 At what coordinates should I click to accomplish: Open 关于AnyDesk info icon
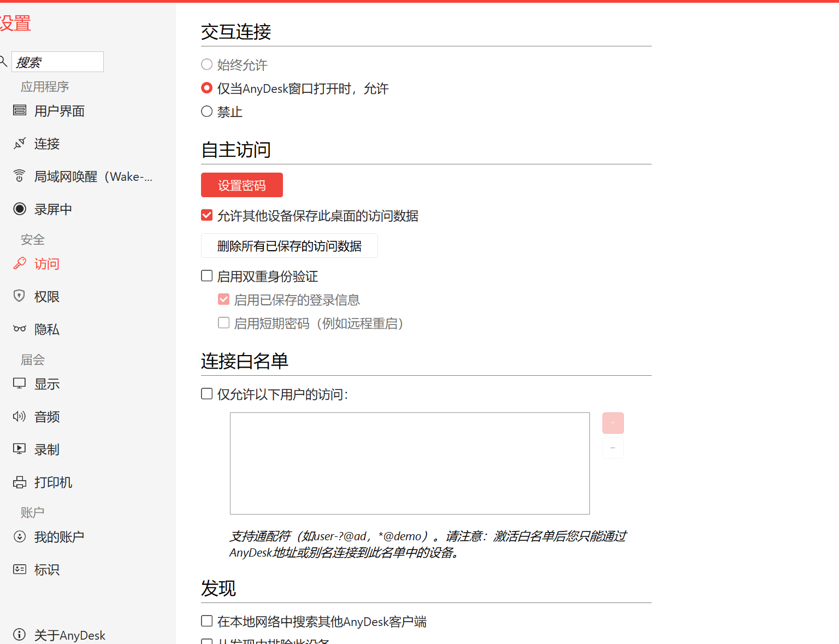click(x=20, y=634)
